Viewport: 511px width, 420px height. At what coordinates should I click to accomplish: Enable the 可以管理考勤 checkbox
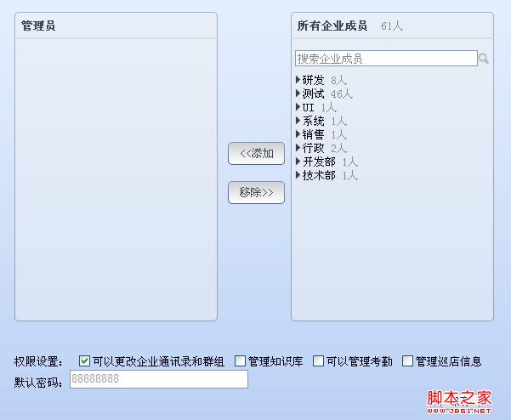(x=319, y=361)
